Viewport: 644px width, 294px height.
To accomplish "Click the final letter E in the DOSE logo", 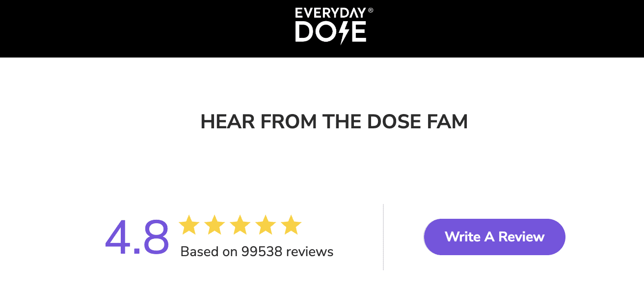I will (359, 32).
